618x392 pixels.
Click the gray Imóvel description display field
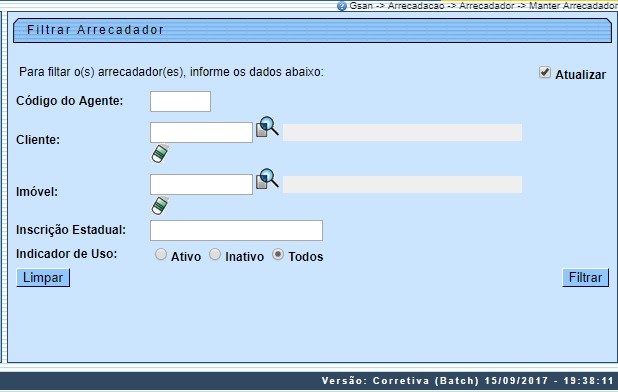pos(402,184)
